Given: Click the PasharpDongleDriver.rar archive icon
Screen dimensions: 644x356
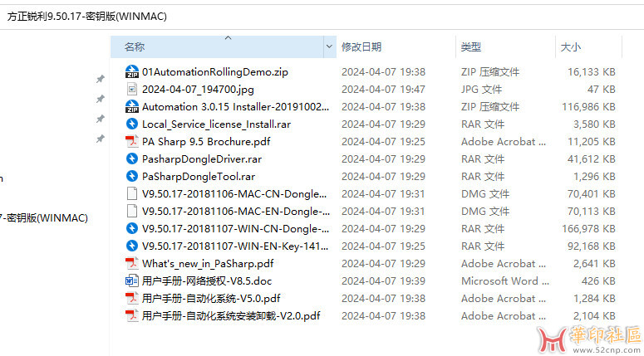Looking at the screenshot, I should [x=132, y=158].
